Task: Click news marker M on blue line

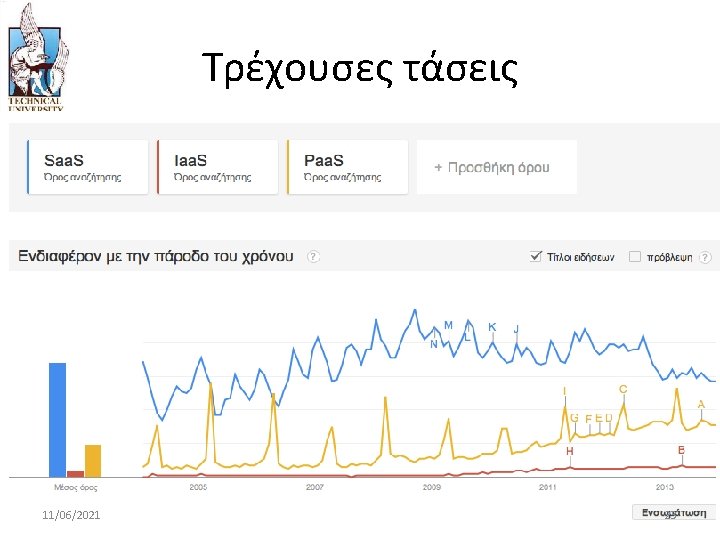Action: tap(448, 325)
